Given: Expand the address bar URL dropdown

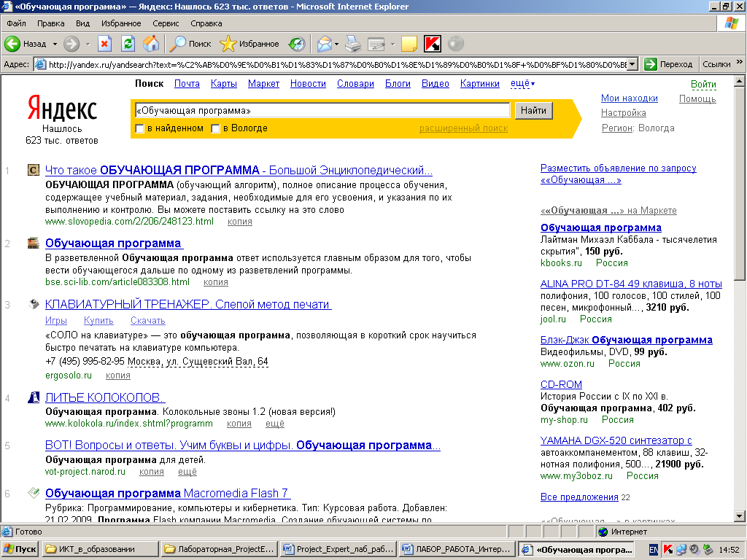Looking at the screenshot, I should click(x=632, y=64).
